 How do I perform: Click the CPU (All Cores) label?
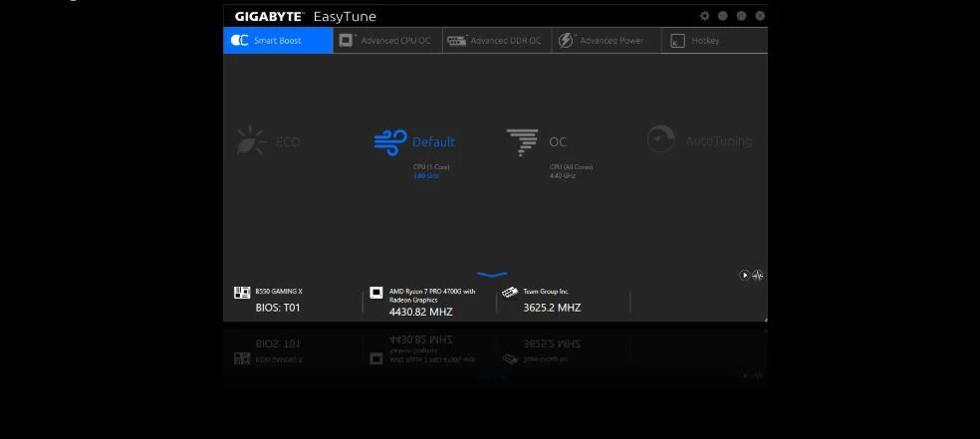pos(572,167)
